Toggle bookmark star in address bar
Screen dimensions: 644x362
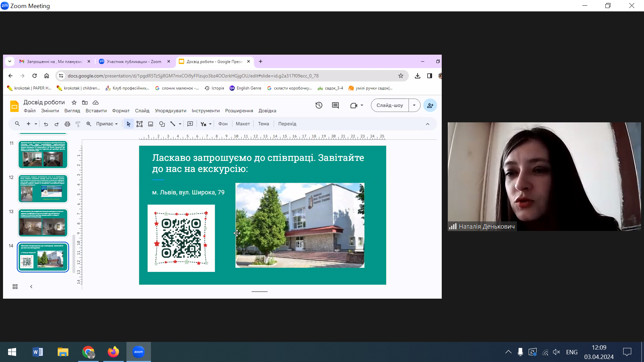tap(400, 76)
